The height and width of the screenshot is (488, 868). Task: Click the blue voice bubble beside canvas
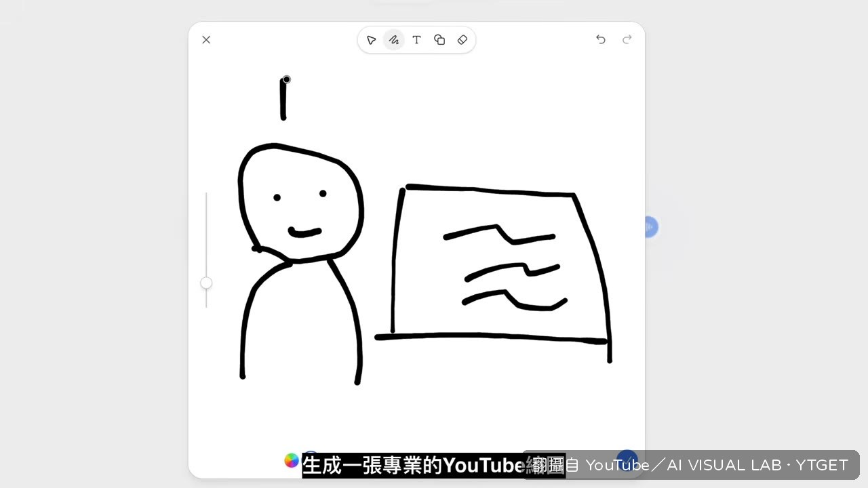650,227
